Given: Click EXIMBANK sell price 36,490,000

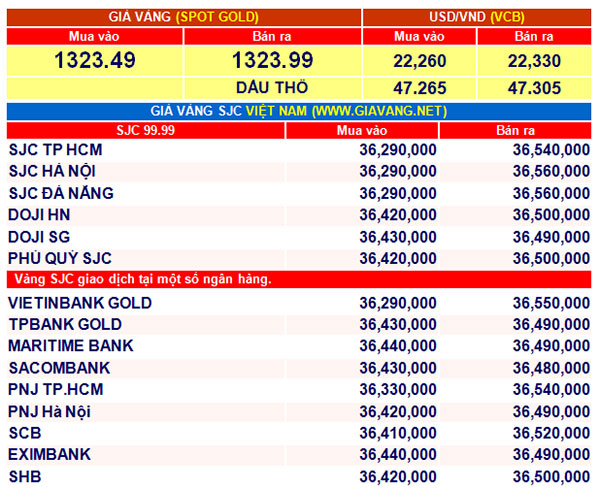Looking at the screenshot, I should (551, 455).
